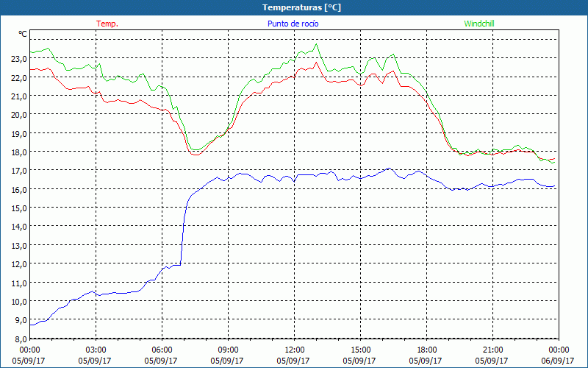Image resolution: width=588 pixels, height=368 pixels.
Task: Click the Temperaturas [°C] chart title
Action: pos(301,7)
